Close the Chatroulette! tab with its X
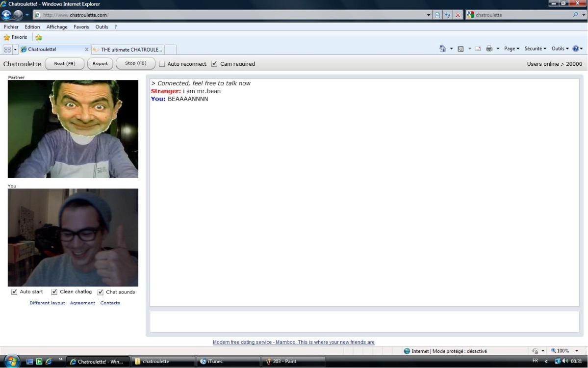The height and width of the screenshot is (368, 588). (x=87, y=50)
